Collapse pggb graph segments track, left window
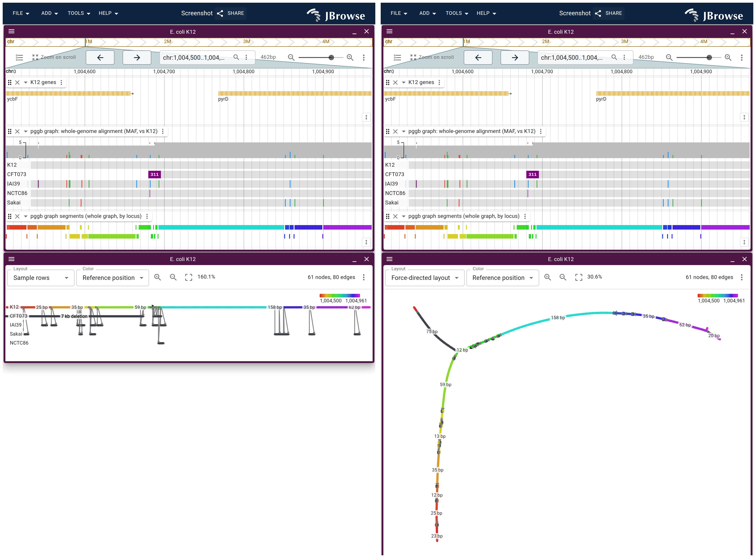756x558 pixels. coord(26,216)
